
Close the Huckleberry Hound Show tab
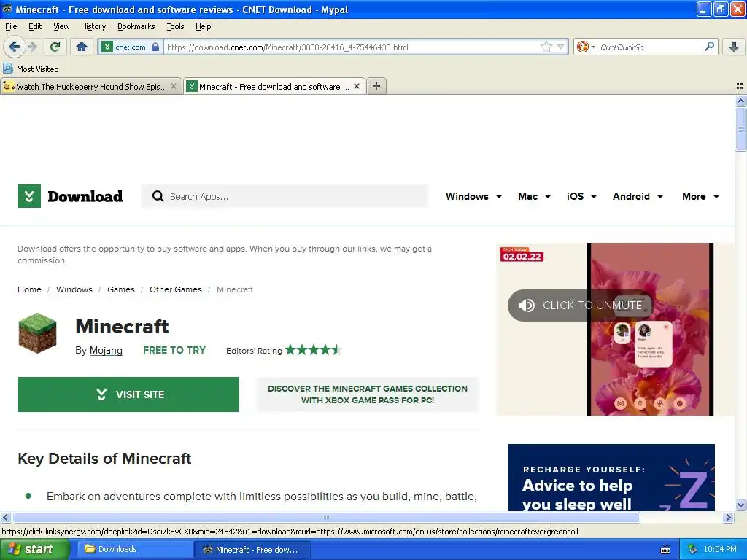pos(174,86)
